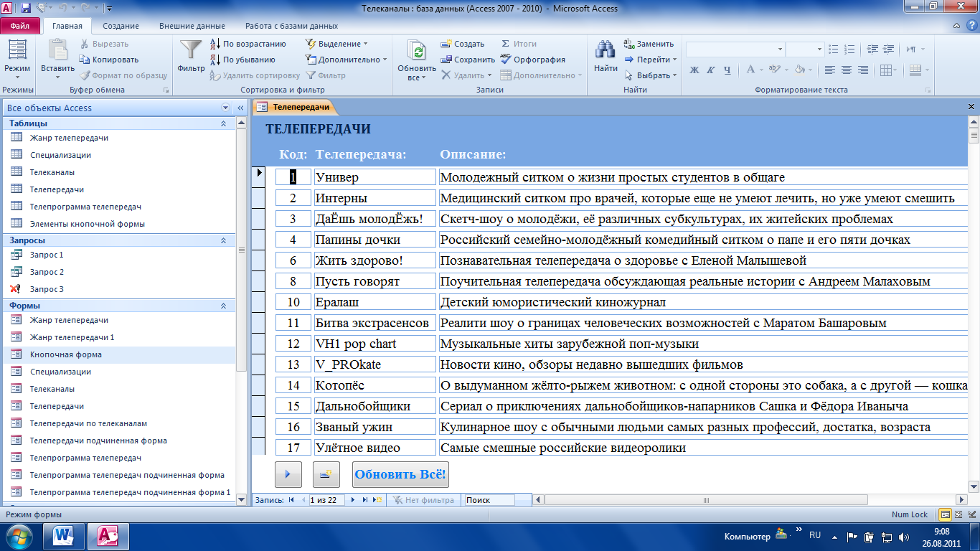
Task: Select Формат по образцу painter
Action: point(123,75)
